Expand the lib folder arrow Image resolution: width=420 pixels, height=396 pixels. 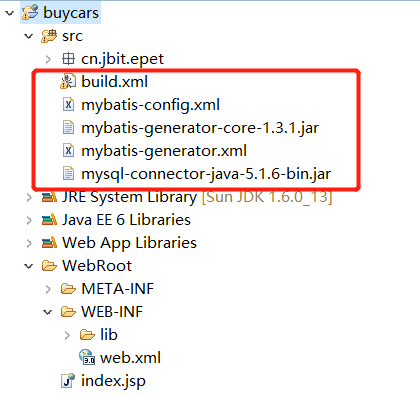[67, 335]
